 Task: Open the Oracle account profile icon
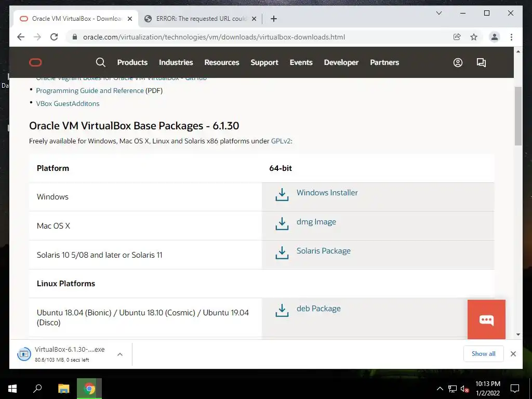click(x=458, y=62)
